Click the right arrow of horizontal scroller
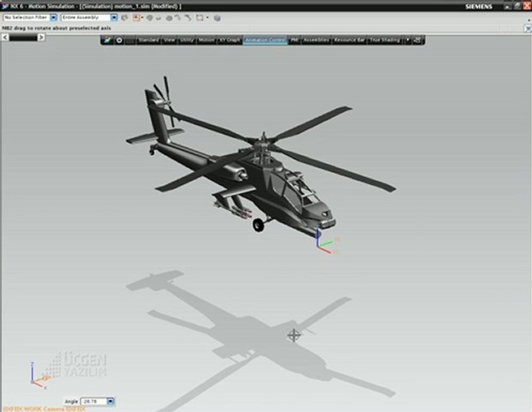The width and height of the screenshot is (532, 412). pos(41,37)
